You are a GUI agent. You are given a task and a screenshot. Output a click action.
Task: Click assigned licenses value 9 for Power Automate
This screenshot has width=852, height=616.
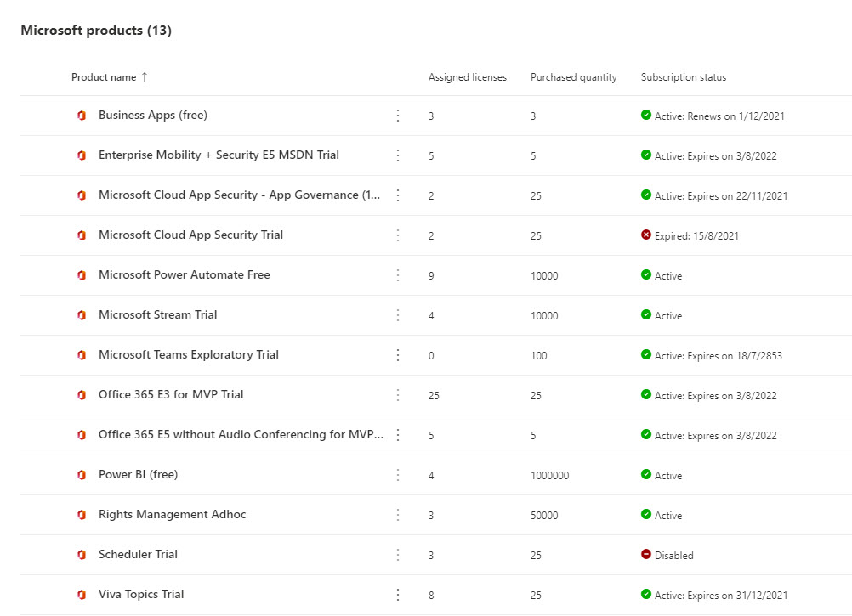coord(431,276)
